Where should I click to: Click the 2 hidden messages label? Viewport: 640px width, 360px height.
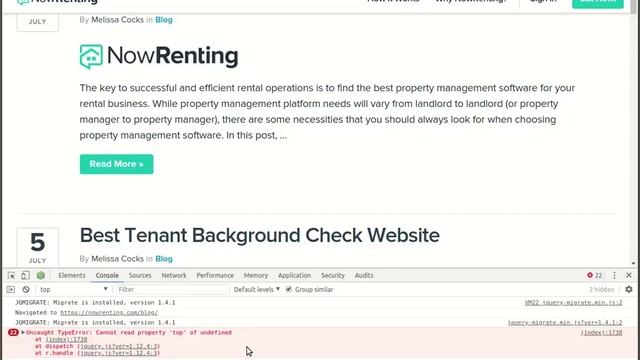coord(601,289)
